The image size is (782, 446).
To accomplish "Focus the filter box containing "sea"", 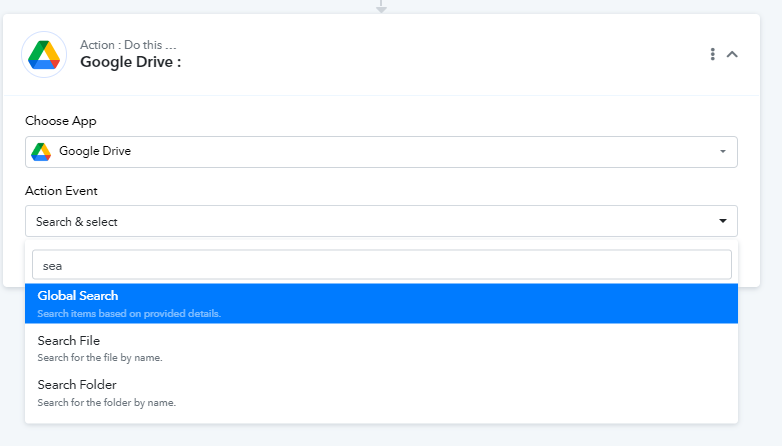I will 382,265.
